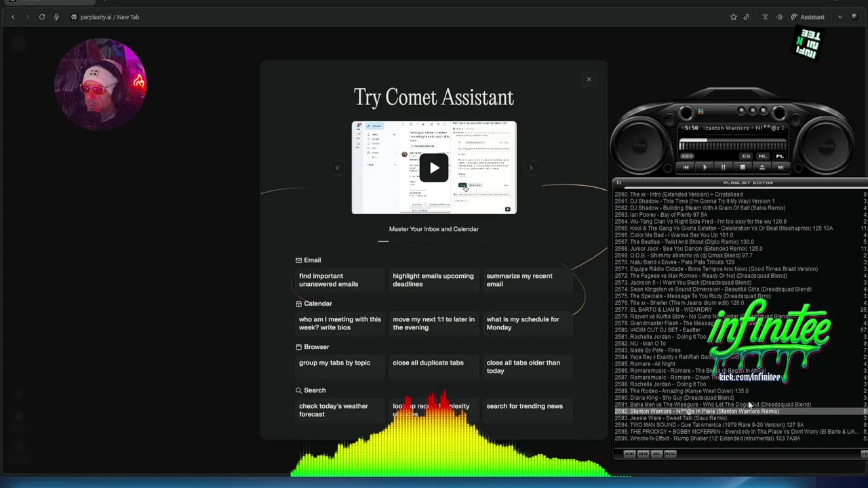This screenshot has width=868, height=488.
Task: Select 'who am I meeting with this week' prompt
Action: click(x=340, y=323)
